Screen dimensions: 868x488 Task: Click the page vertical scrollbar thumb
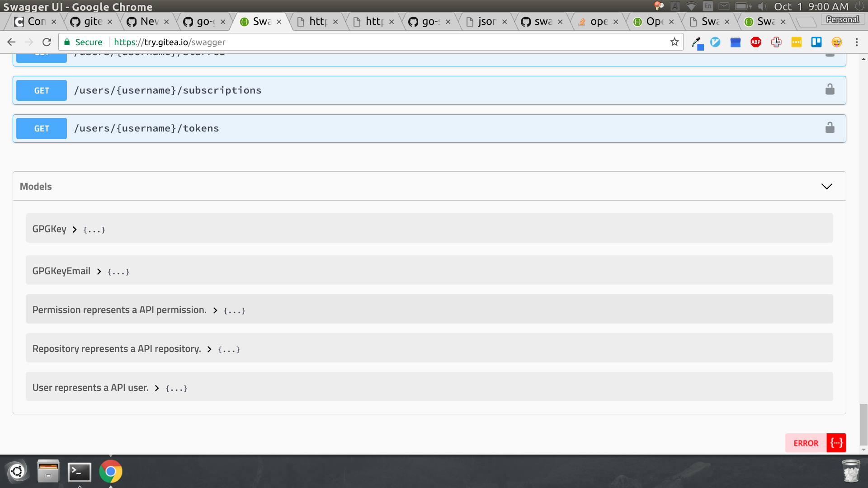[x=863, y=424]
